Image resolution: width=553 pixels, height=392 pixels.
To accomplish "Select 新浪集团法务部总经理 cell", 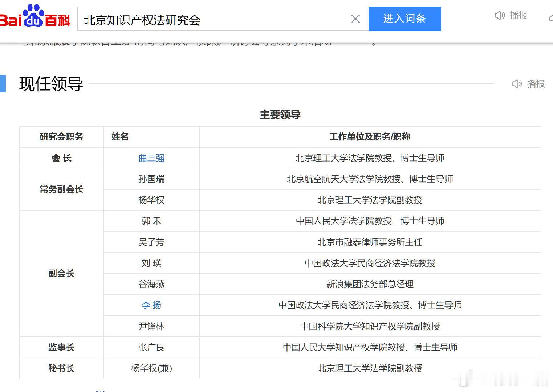I will point(370,284).
